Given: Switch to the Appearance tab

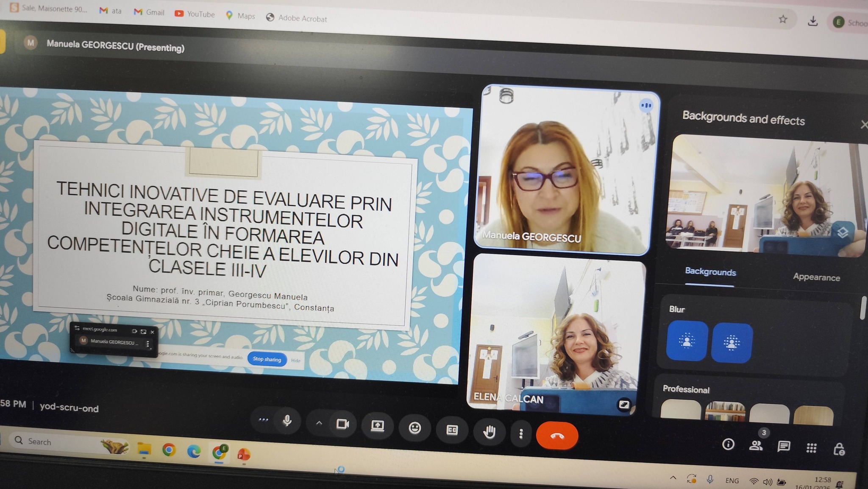Looking at the screenshot, I should point(816,277).
